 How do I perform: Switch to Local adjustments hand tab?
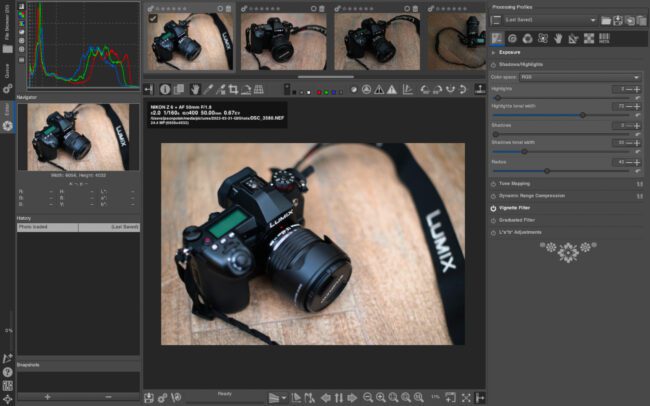558,39
